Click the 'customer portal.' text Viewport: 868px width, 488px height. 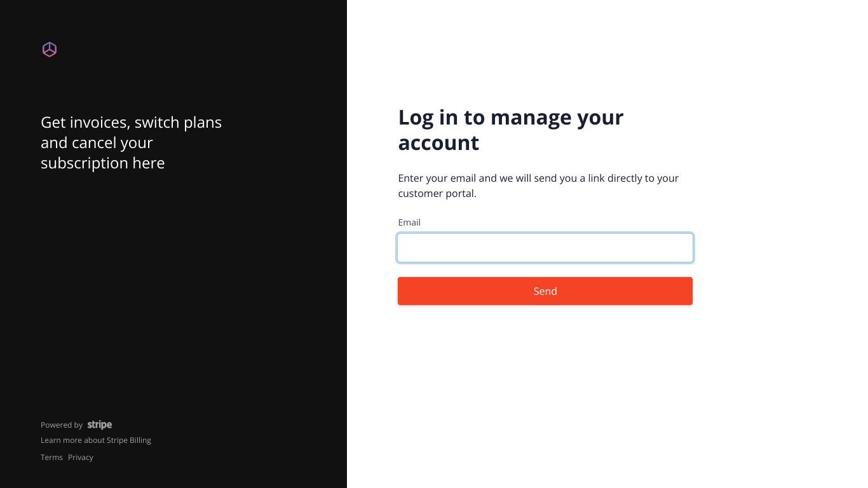pyautogui.click(x=437, y=193)
